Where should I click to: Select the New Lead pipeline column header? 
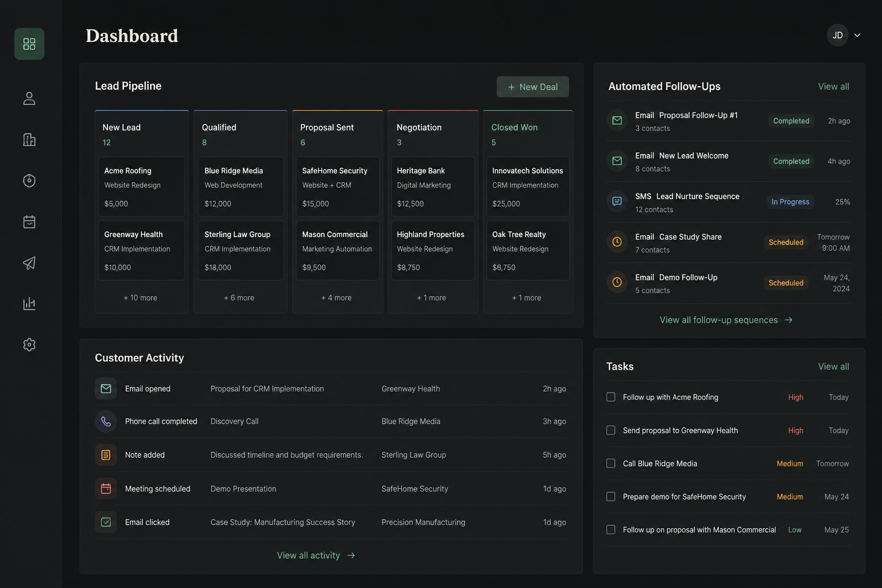[122, 127]
